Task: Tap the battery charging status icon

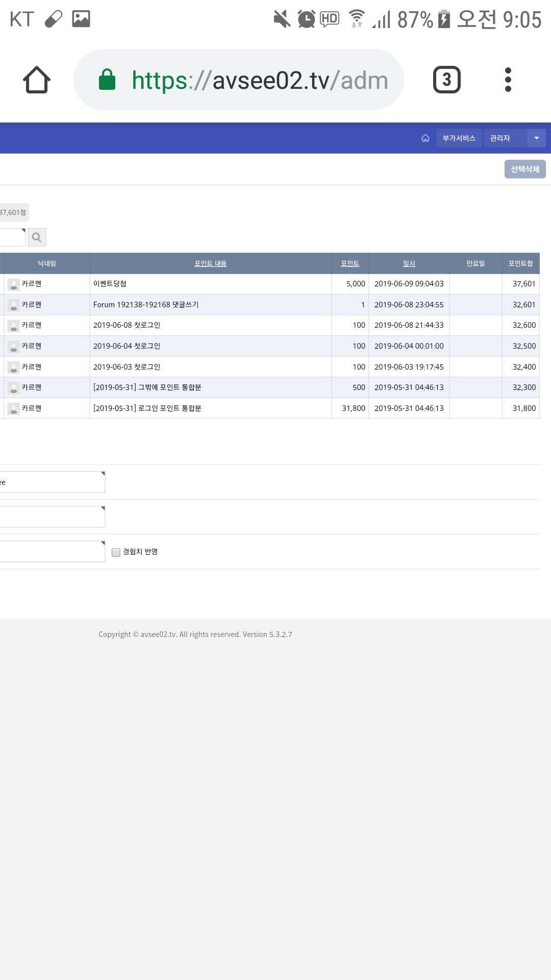Action: coord(444,19)
